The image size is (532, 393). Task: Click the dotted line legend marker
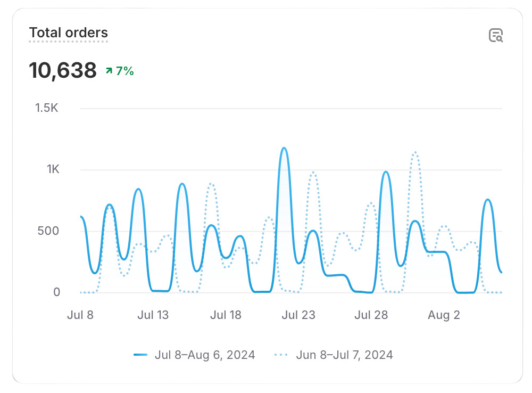281,355
